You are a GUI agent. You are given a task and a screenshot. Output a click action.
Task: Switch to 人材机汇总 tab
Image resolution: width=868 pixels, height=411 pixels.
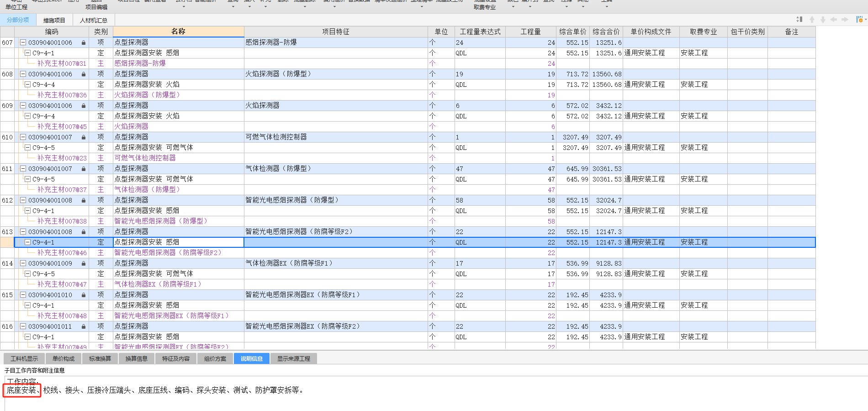point(93,20)
